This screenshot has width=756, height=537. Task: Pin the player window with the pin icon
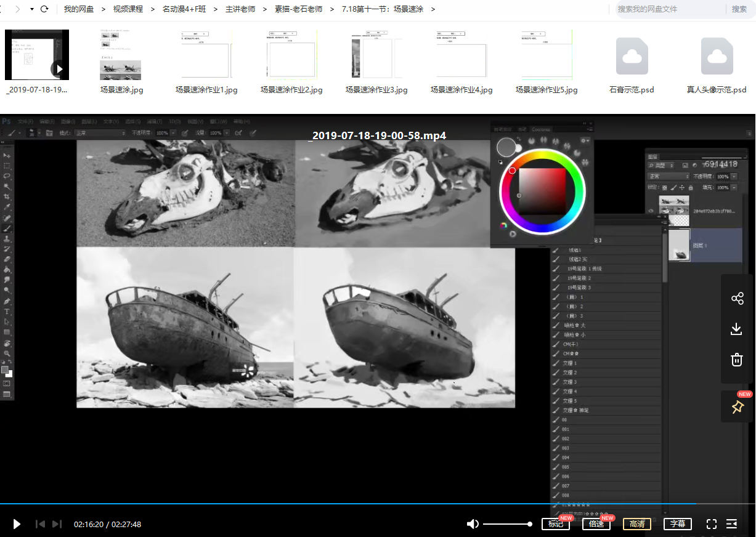tap(737, 407)
